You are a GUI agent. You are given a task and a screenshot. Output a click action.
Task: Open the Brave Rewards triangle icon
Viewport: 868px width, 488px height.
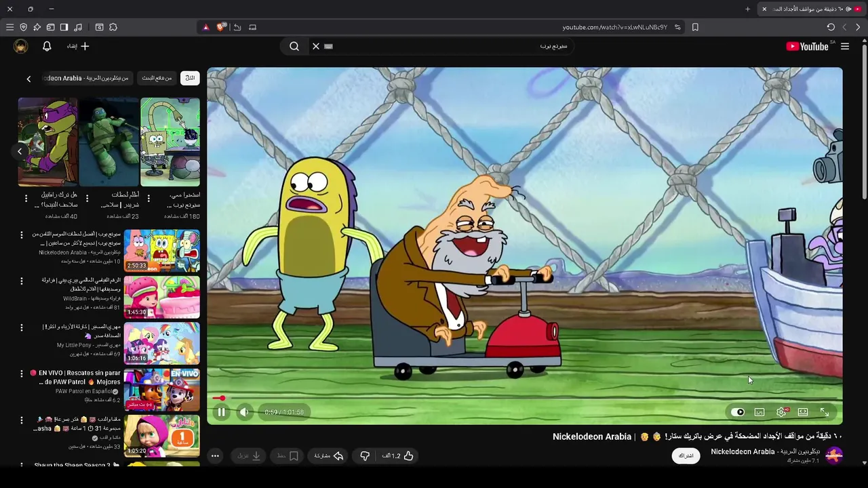click(x=206, y=27)
